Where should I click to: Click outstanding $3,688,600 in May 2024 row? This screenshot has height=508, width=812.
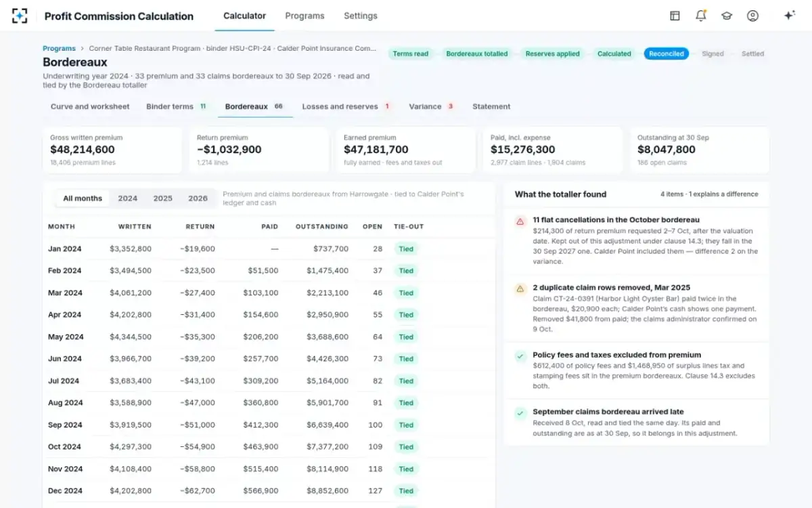click(328, 337)
